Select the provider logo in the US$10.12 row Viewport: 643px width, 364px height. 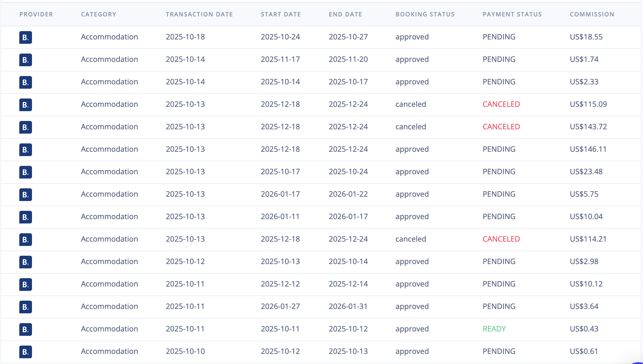[x=25, y=284]
